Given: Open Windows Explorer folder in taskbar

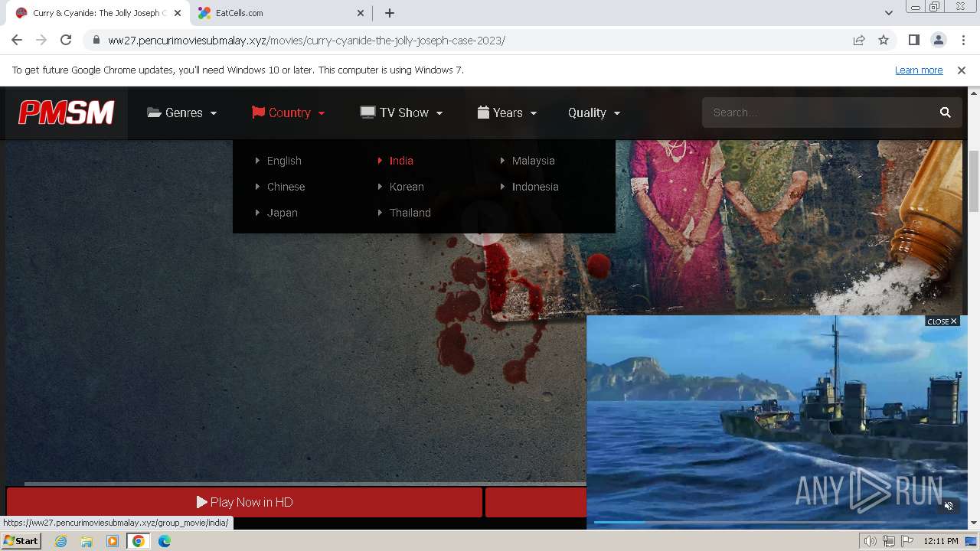Looking at the screenshot, I should (87, 541).
